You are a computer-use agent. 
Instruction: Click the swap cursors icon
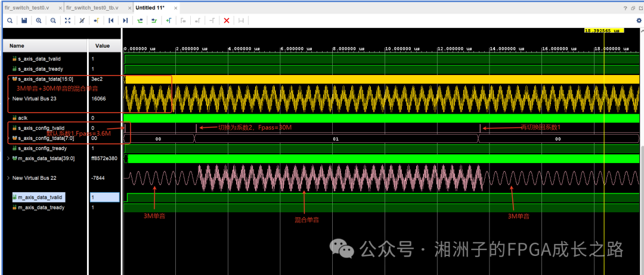[x=212, y=20]
